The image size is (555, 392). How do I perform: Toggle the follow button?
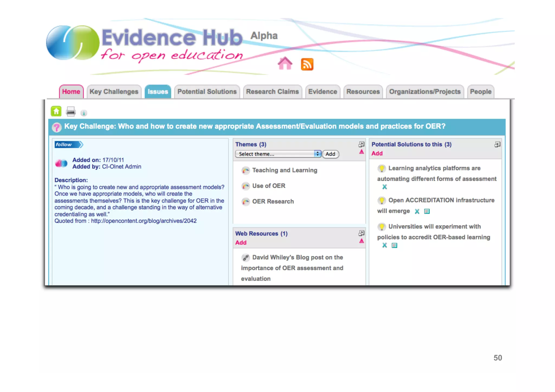tap(68, 145)
